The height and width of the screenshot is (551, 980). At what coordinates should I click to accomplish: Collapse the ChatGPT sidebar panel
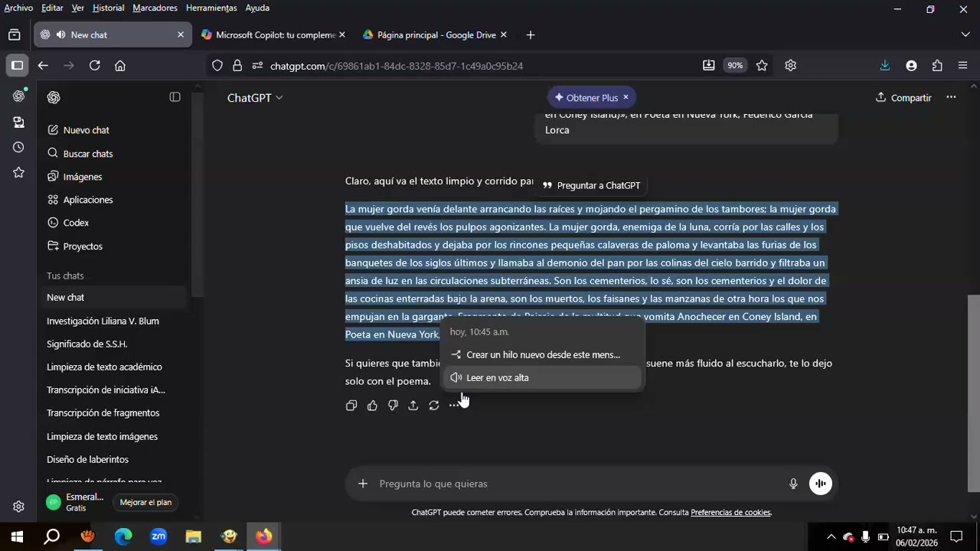[175, 97]
